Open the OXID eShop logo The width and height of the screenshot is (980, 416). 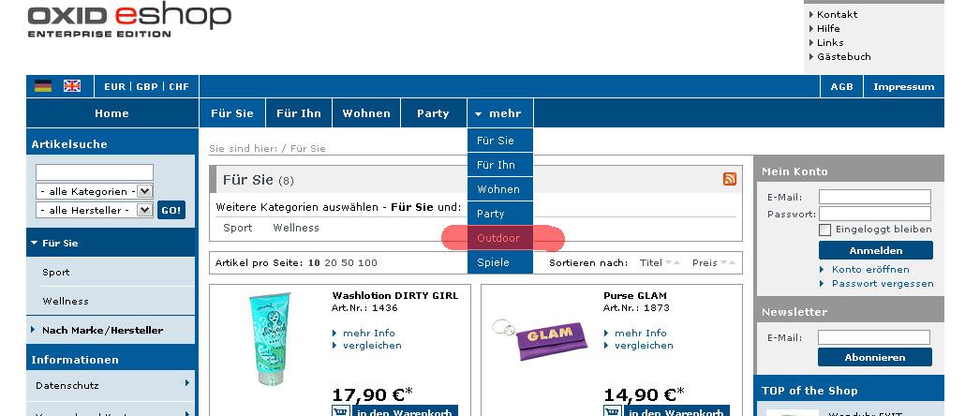tap(129, 21)
